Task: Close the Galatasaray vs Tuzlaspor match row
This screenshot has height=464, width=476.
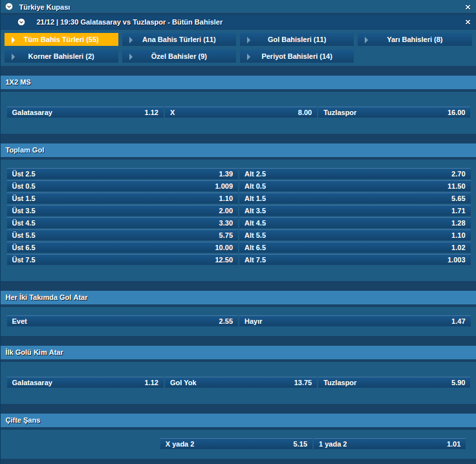Action: 468,22
